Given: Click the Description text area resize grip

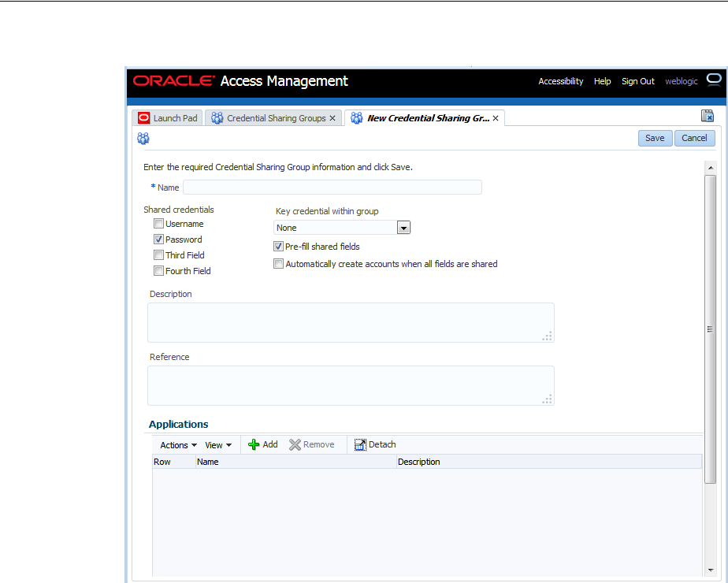Looking at the screenshot, I should (548, 336).
